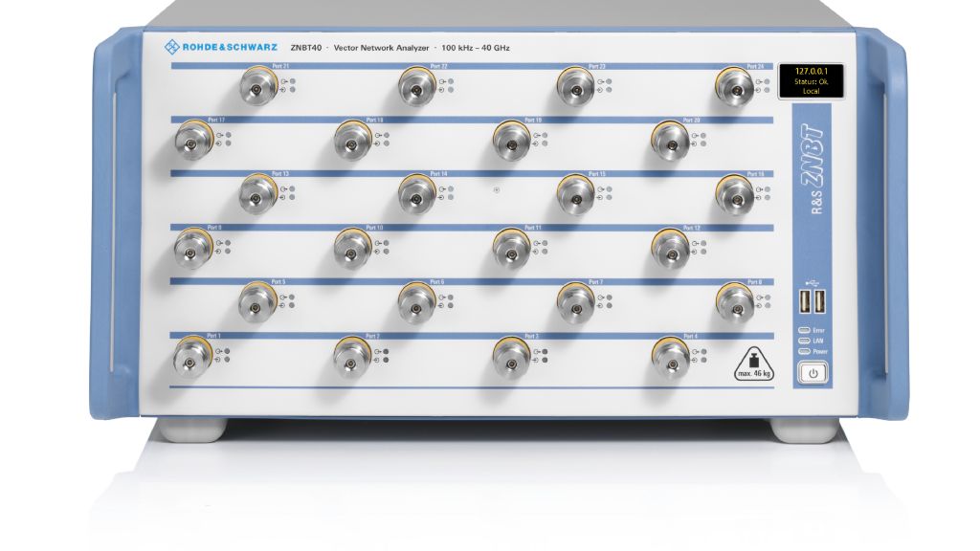Click the Port 11 connector
The height and width of the screenshot is (551, 980).
[511, 249]
